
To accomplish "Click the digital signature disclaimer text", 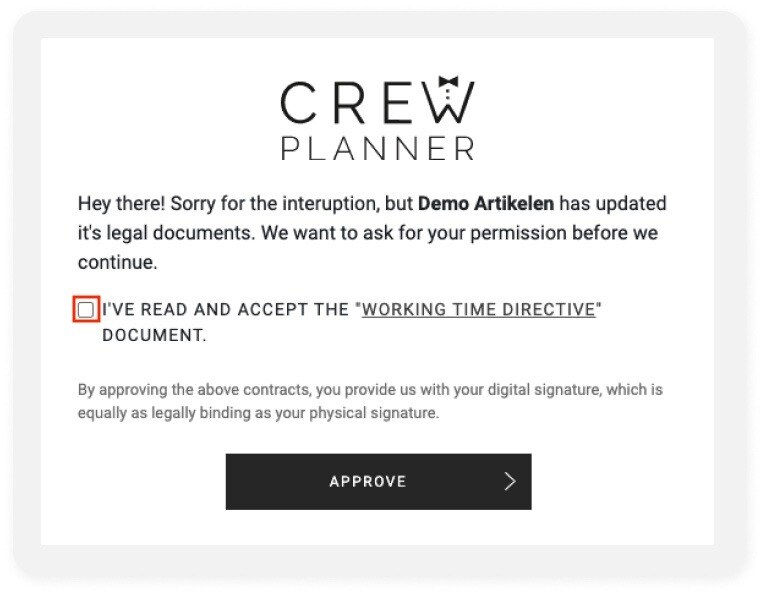I will [x=370, y=401].
